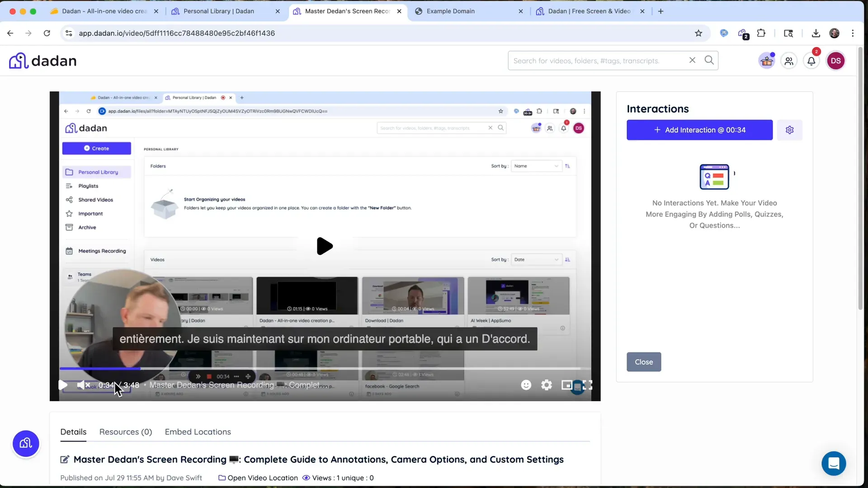This screenshot has width=868, height=488.
Task: Open Chrome profile picture
Action: coord(835,33)
